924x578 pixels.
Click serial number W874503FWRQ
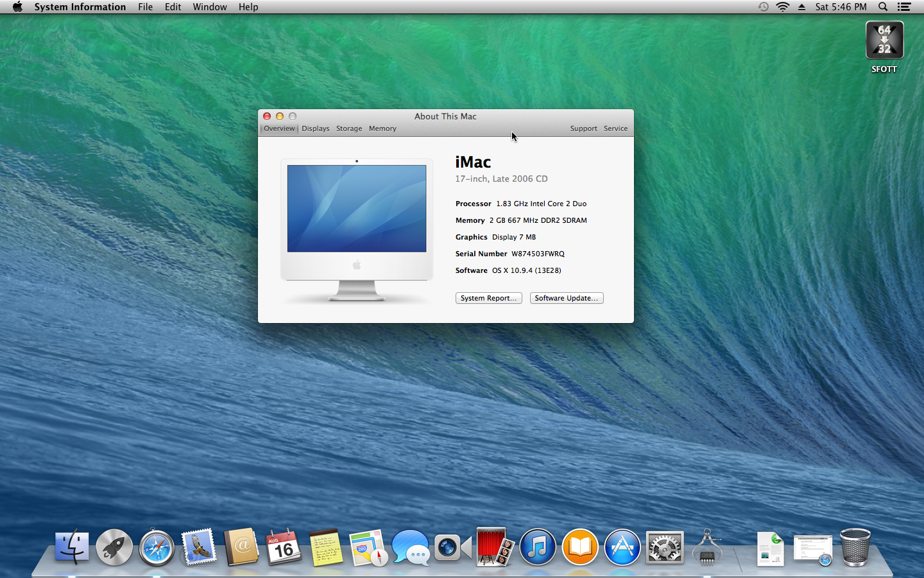pos(538,254)
